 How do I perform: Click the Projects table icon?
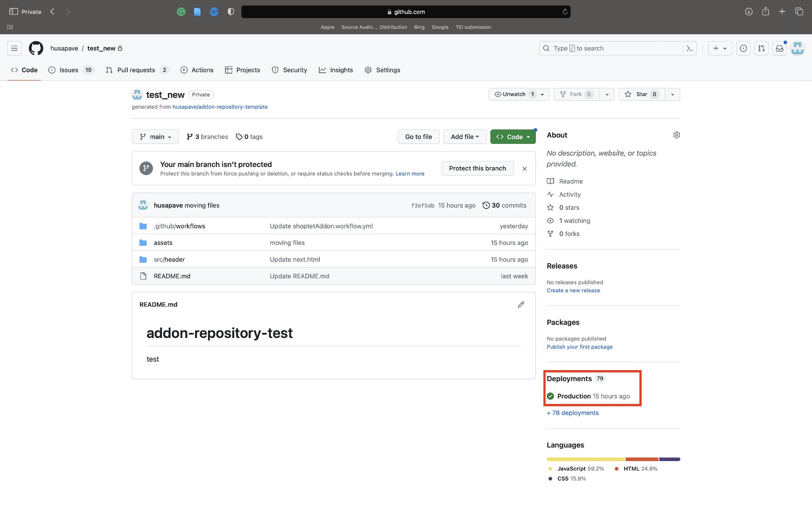228,70
